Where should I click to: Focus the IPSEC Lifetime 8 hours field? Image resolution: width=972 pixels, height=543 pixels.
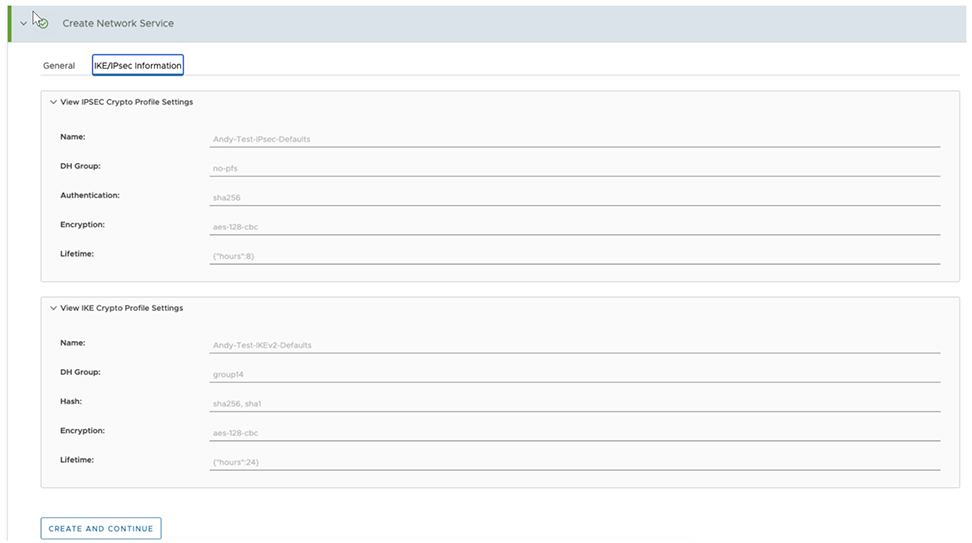[x=574, y=255]
